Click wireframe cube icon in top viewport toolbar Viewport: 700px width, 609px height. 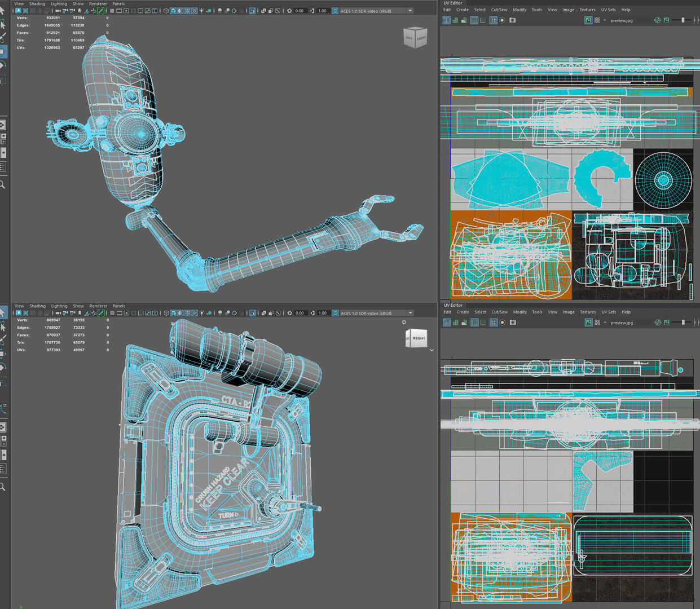pyautogui.click(x=166, y=11)
